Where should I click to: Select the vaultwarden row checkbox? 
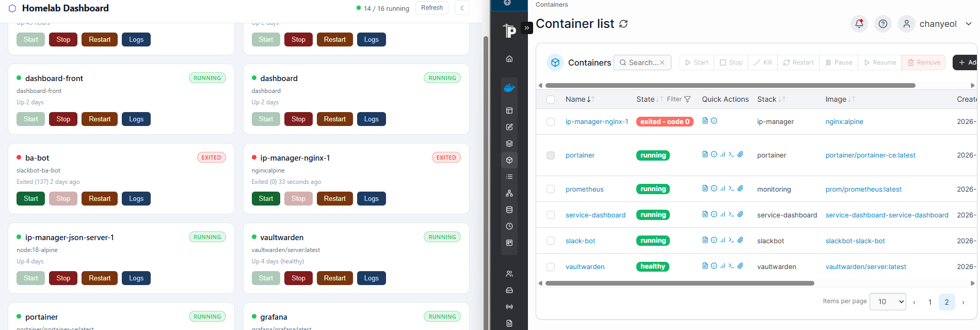point(551,267)
